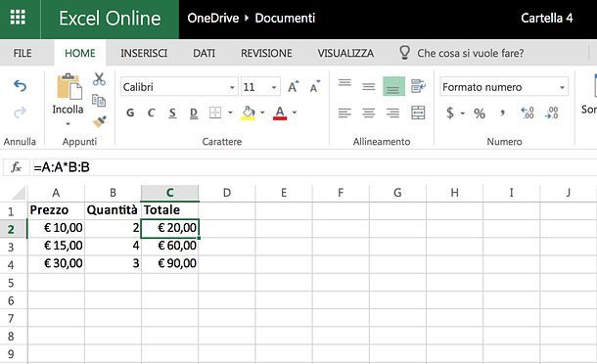Decrease font size with small A
The image size is (597, 364).
coord(315,87)
